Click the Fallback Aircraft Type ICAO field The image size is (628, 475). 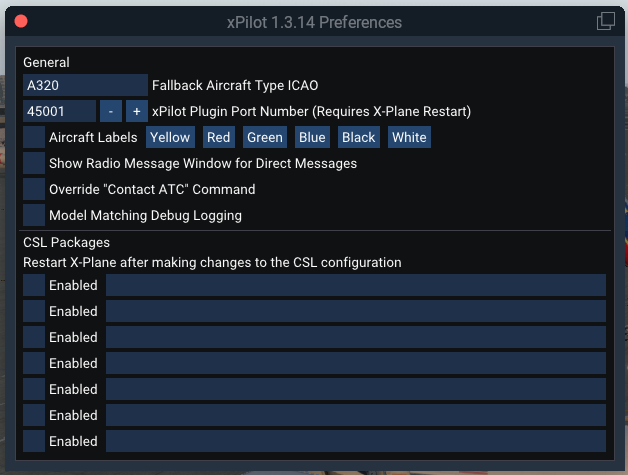85,85
